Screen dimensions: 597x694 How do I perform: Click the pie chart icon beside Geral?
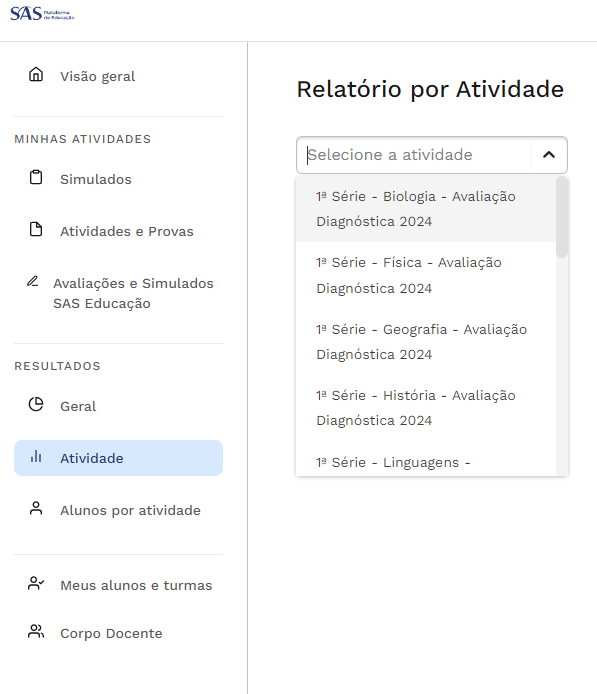[x=36, y=404]
